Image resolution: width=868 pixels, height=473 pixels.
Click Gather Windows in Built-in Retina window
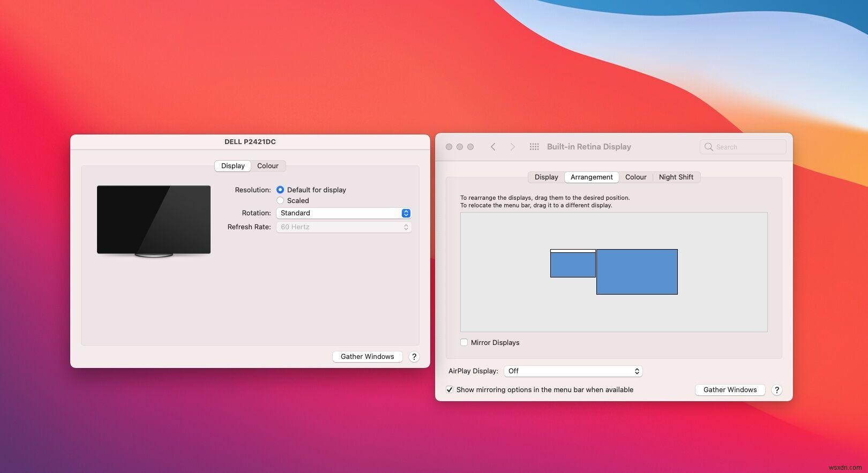730,390
